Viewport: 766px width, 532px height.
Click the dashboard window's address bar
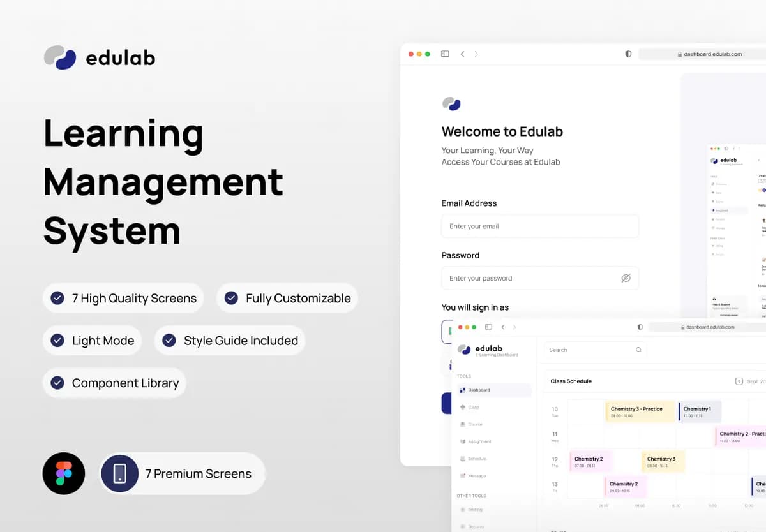pos(707,327)
